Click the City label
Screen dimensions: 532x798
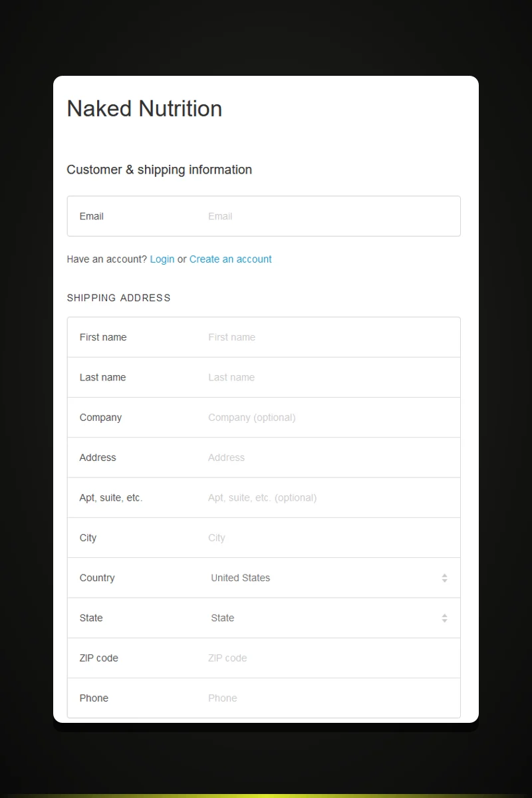[88, 538]
